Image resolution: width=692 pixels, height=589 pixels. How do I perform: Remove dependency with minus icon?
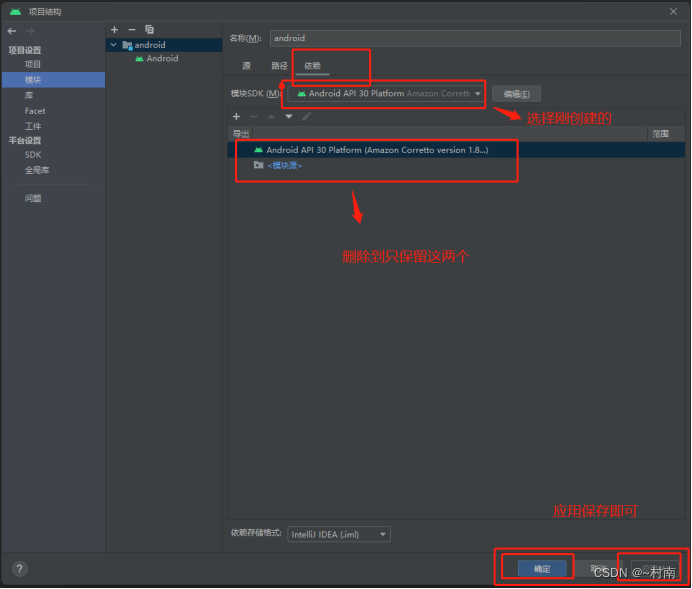coord(254,116)
